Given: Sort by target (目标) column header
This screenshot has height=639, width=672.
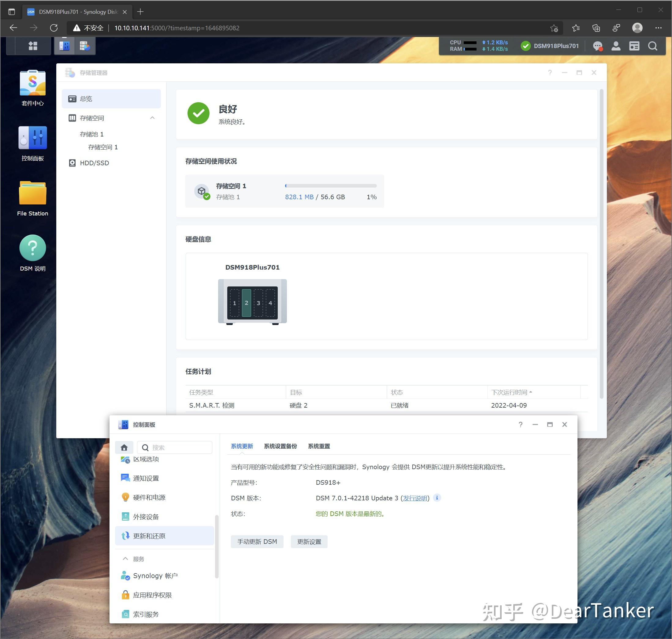Looking at the screenshot, I should (336, 392).
